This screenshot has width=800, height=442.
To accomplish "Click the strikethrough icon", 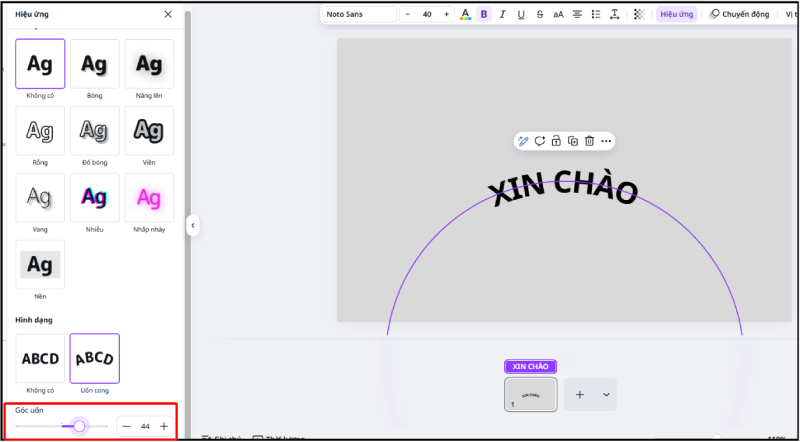I will coord(540,15).
